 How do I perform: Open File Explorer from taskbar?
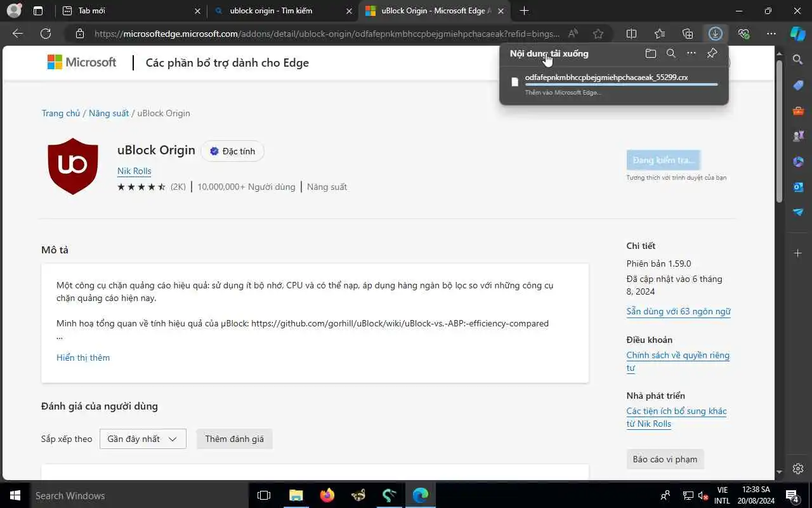tap(296, 495)
